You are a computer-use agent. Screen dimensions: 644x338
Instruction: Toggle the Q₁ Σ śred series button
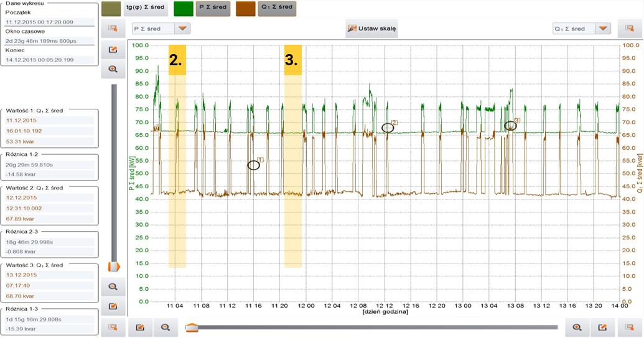pyautogui.click(x=277, y=9)
